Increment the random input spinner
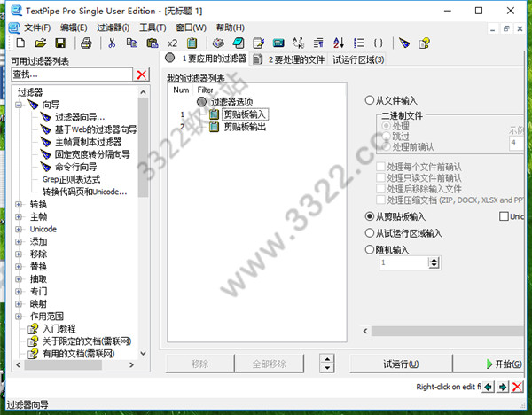This screenshot has width=532, height=415. (x=434, y=261)
